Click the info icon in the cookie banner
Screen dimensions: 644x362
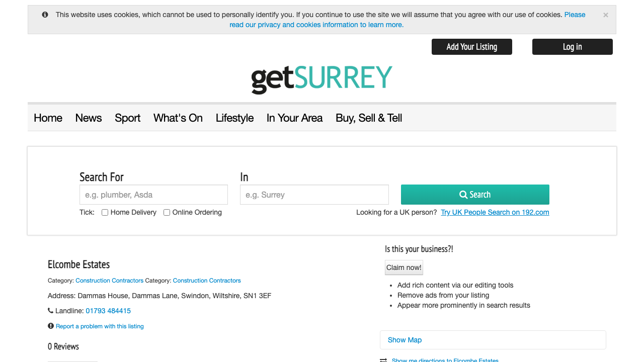(x=45, y=15)
